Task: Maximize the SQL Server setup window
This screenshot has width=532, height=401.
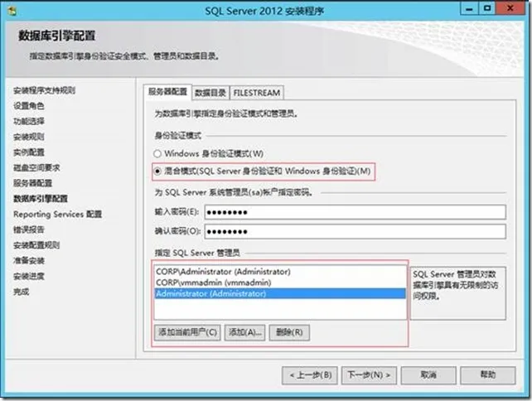Action: click(x=487, y=8)
